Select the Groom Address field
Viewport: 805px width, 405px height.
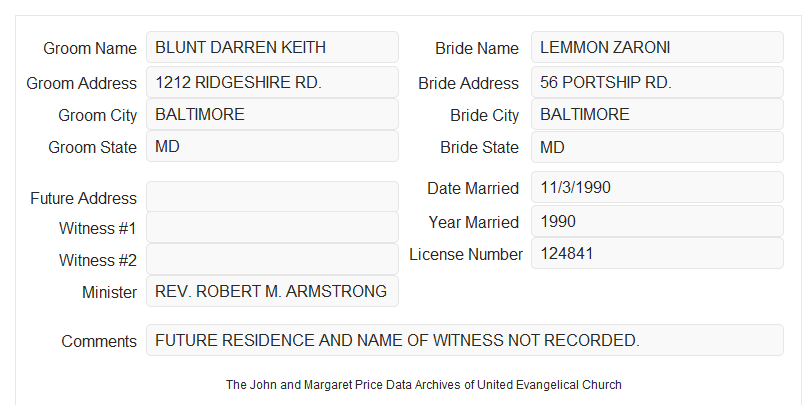(272, 82)
